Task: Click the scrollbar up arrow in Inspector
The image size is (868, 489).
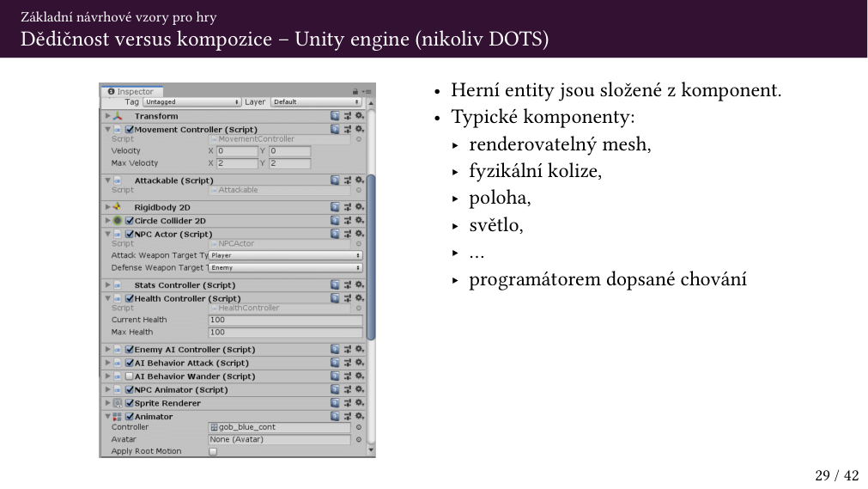Action: click(x=371, y=103)
